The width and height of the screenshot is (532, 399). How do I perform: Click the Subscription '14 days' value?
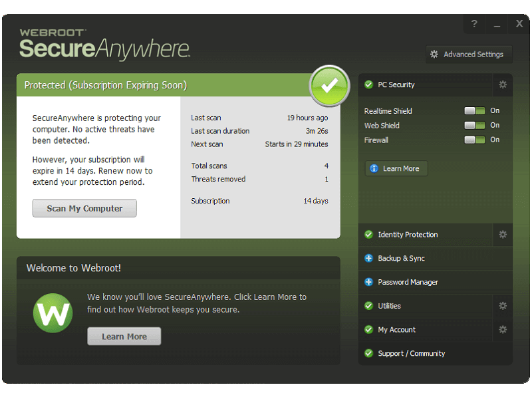[315, 201]
